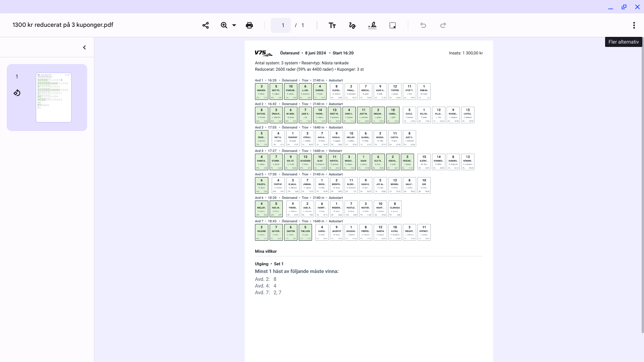Open the signature tool
This screenshot has width=644, height=362.
[x=372, y=25]
